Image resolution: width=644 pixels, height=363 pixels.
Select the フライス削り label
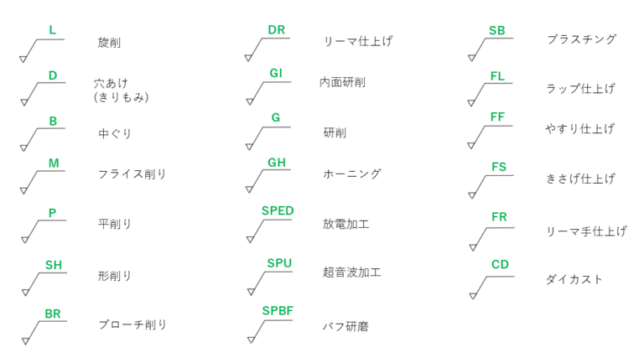tap(132, 174)
